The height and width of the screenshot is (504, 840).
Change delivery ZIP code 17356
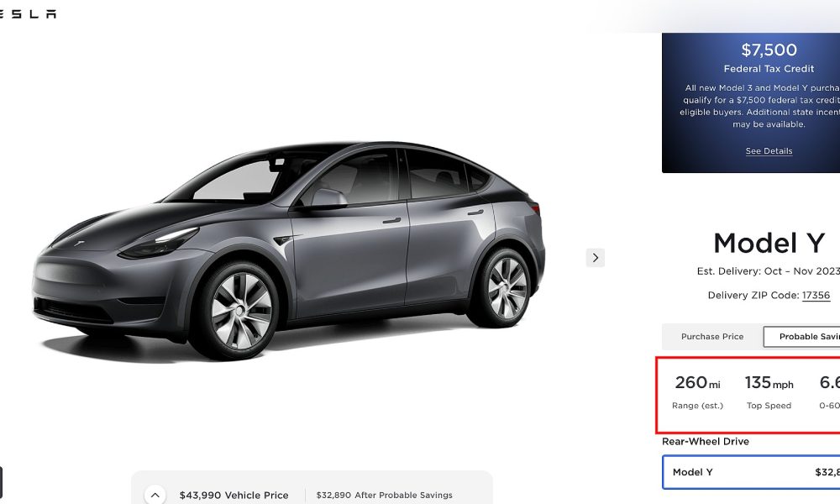pyautogui.click(x=816, y=295)
